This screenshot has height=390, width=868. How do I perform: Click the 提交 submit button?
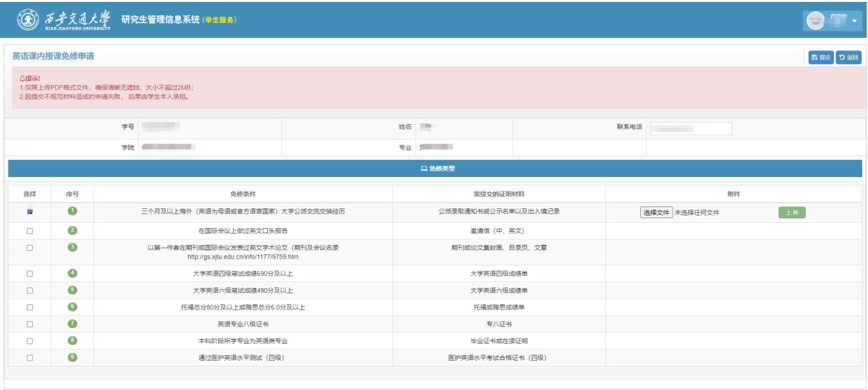pos(821,57)
